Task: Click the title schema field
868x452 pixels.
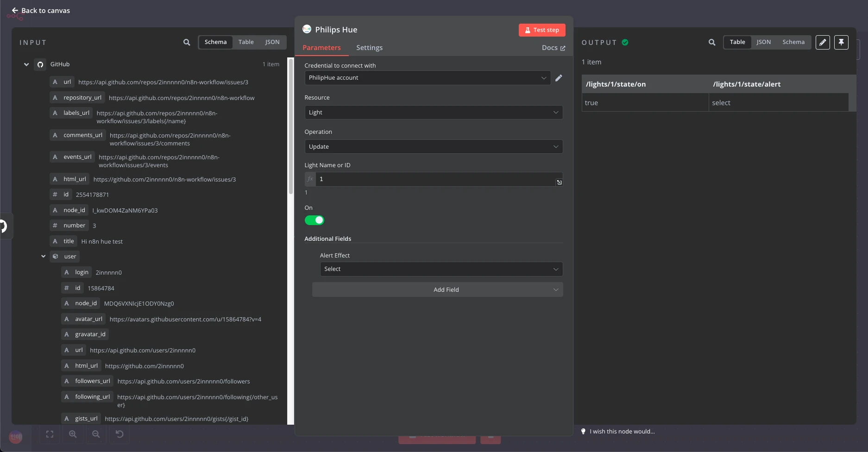Action: (x=63, y=241)
